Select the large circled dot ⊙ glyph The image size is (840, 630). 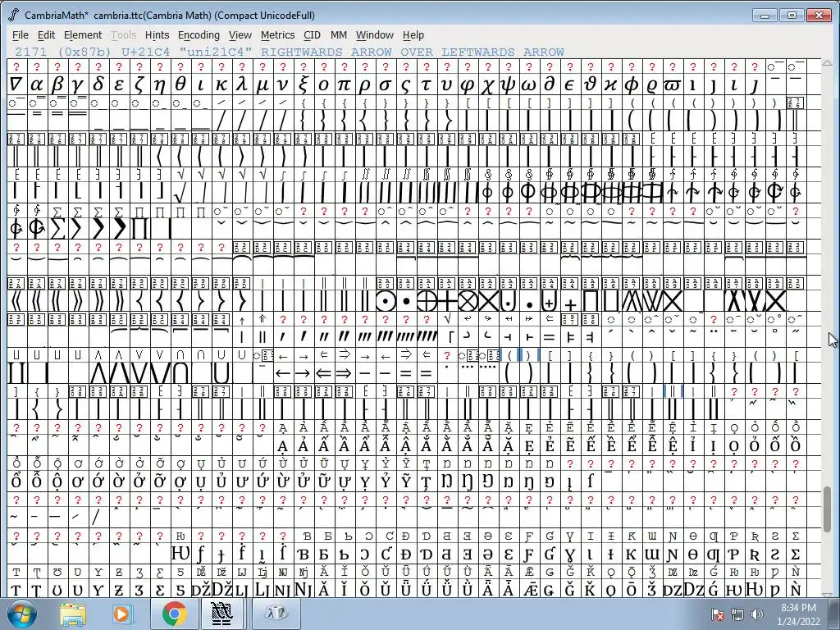(x=386, y=301)
